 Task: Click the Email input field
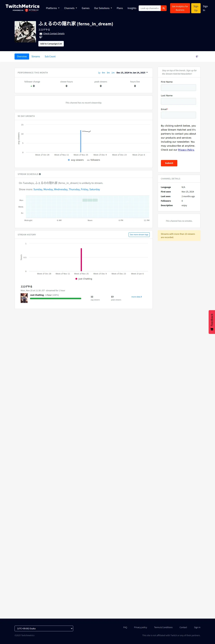[x=178, y=115]
